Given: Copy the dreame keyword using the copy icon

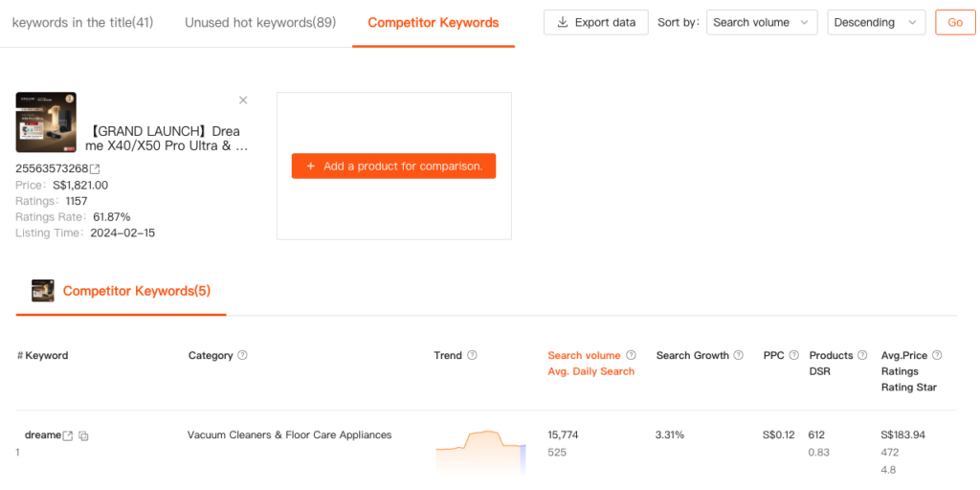Looking at the screenshot, I should coord(84,436).
